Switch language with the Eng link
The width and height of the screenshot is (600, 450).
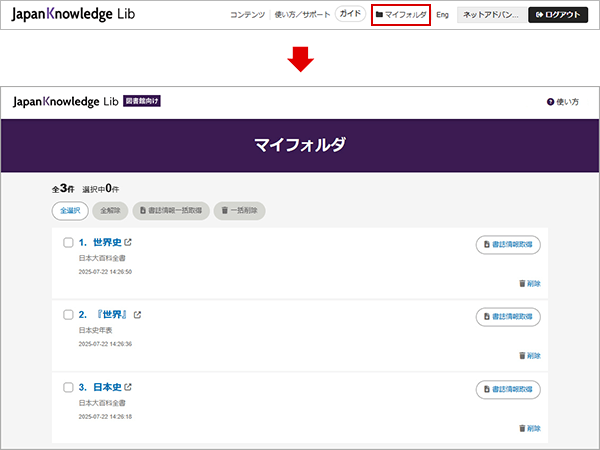coord(442,15)
